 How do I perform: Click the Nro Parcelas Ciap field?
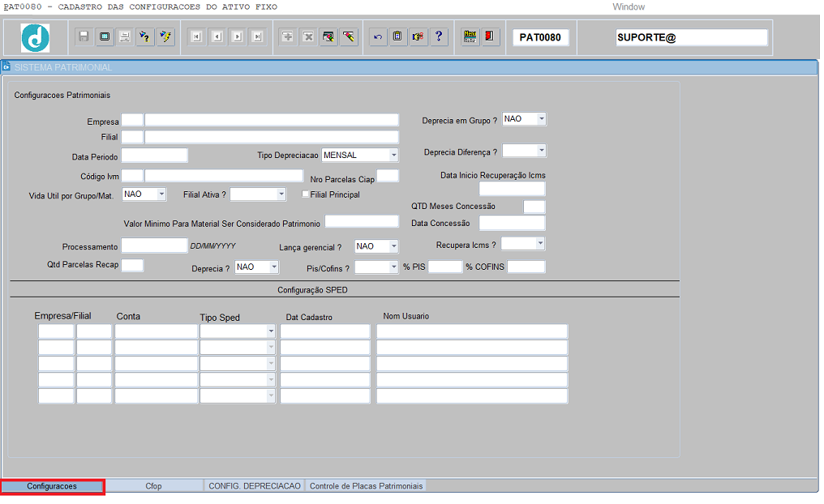point(388,175)
